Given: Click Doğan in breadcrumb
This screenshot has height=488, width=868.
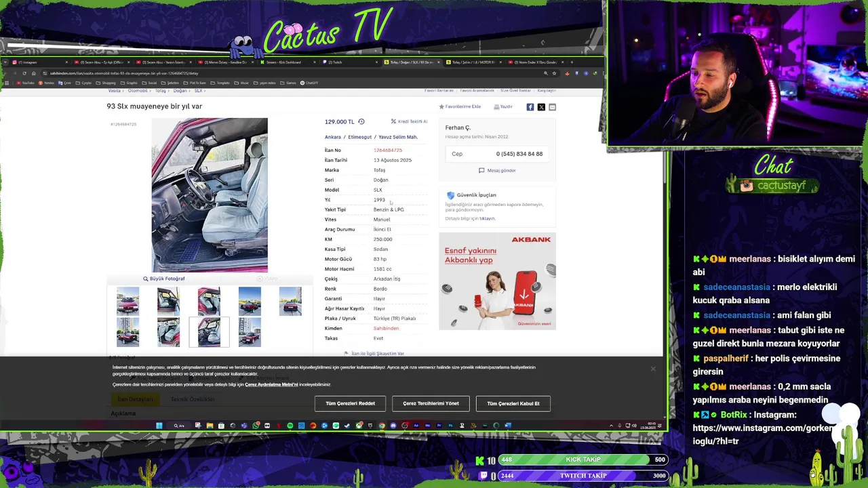Looking at the screenshot, I should click(180, 90).
